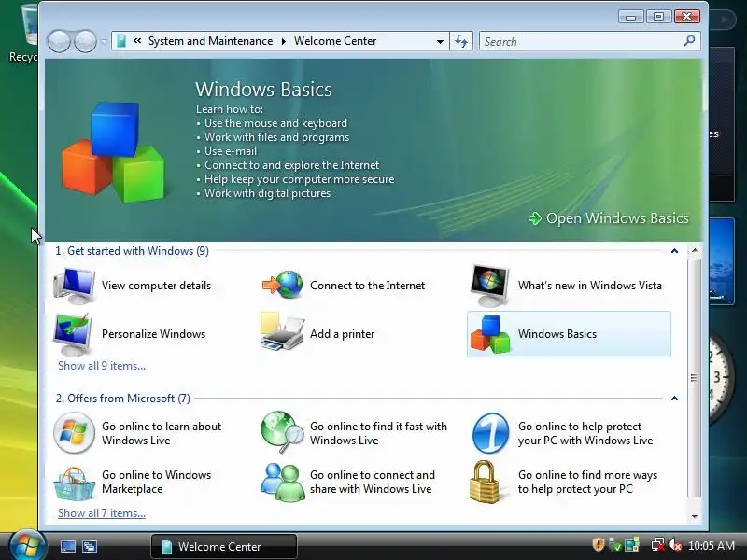Click the 'Windows Basics' heading in banner
This screenshot has width=747, height=560.
(263, 90)
